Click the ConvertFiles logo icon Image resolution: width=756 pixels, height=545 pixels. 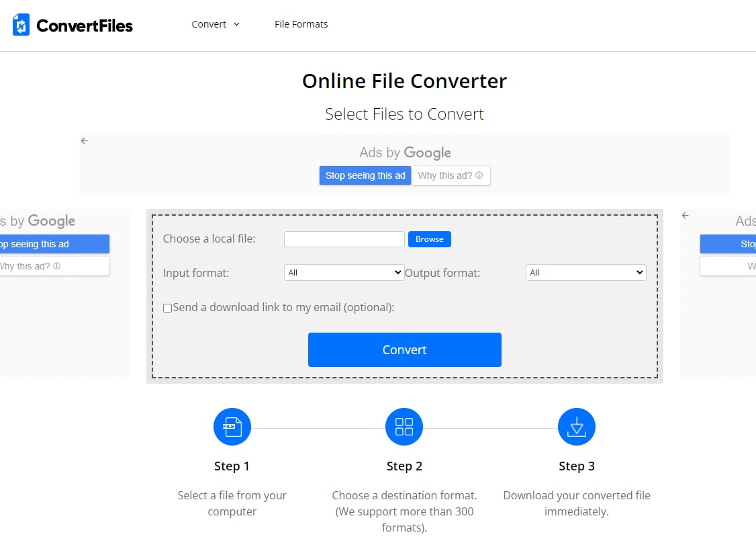click(x=21, y=25)
